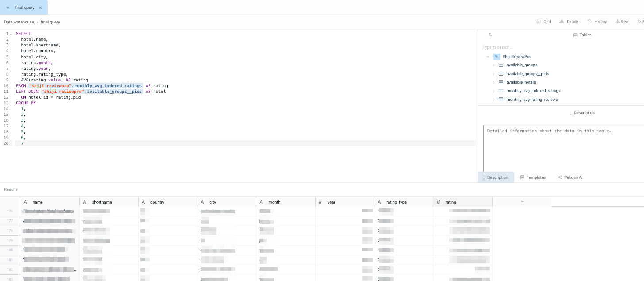
Task: Click into the table description textarea
Action: [x=563, y=149]
